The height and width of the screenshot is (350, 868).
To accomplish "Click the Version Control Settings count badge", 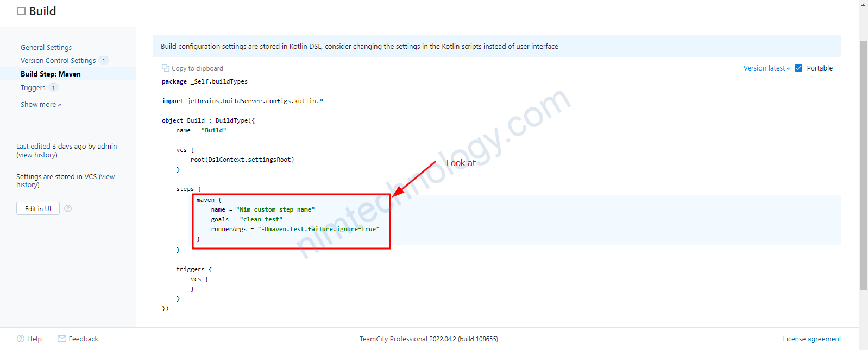I will pyautogui.click(x=104, y=60).
